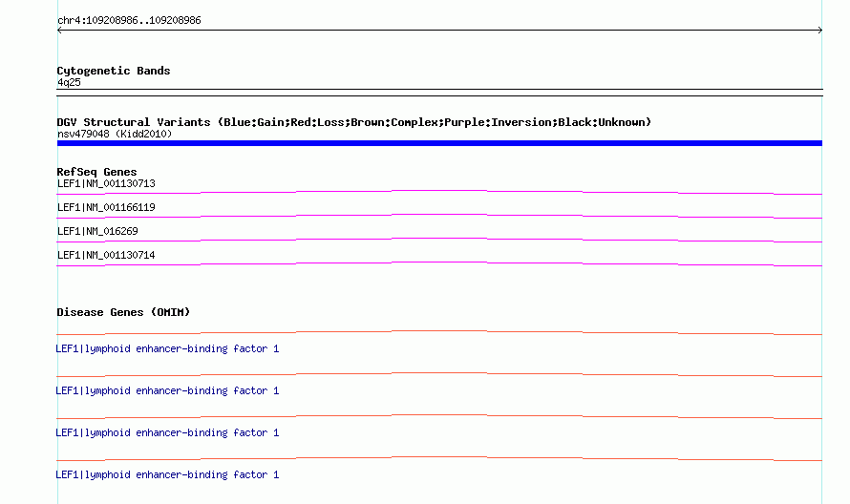The width and height of the screenshot is (850, 504).
Task: Select the Cytogenetic Bands track heading
Action: [114, 71]
